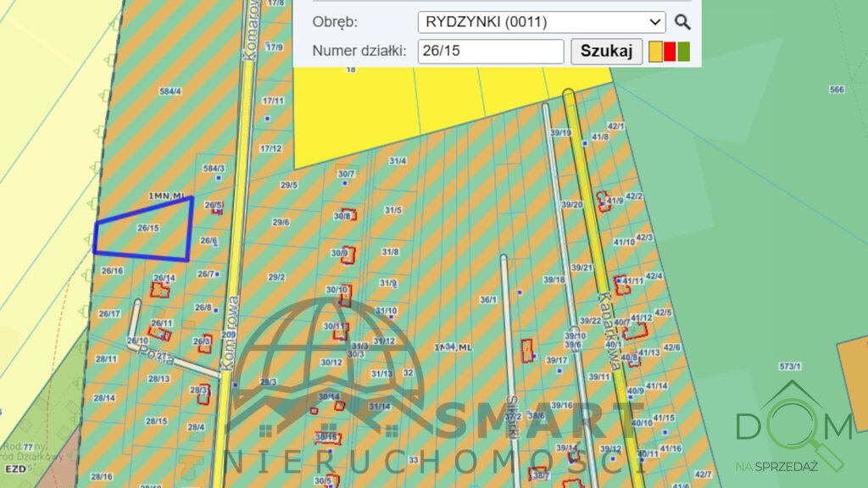
Task: Click the red building outline on parcel 30/8
Action: 348,215
